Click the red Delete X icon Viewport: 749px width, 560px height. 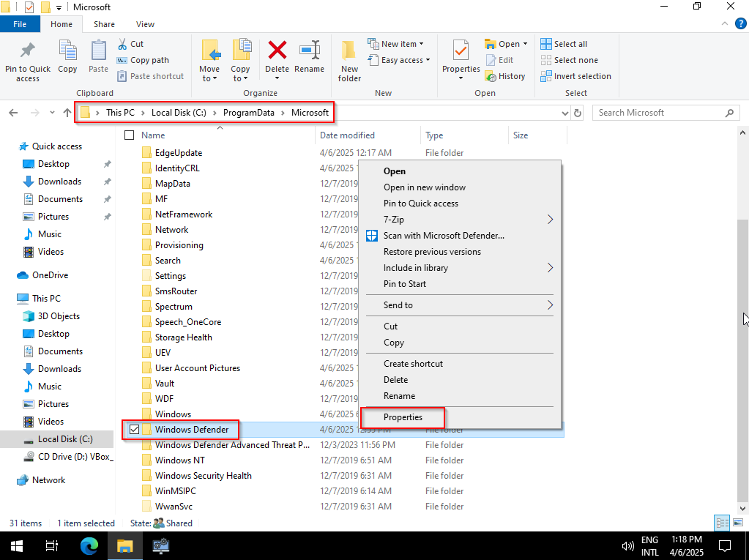[x=277, y=50]
